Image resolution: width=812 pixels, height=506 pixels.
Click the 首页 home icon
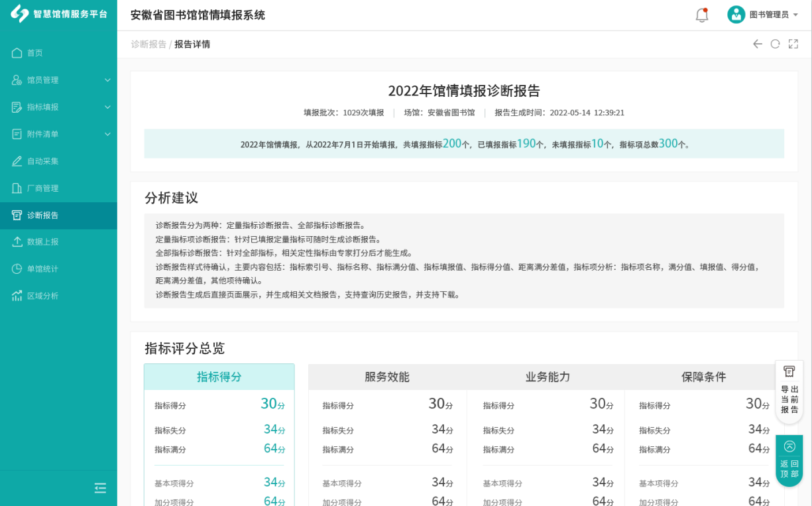point(17,53)
